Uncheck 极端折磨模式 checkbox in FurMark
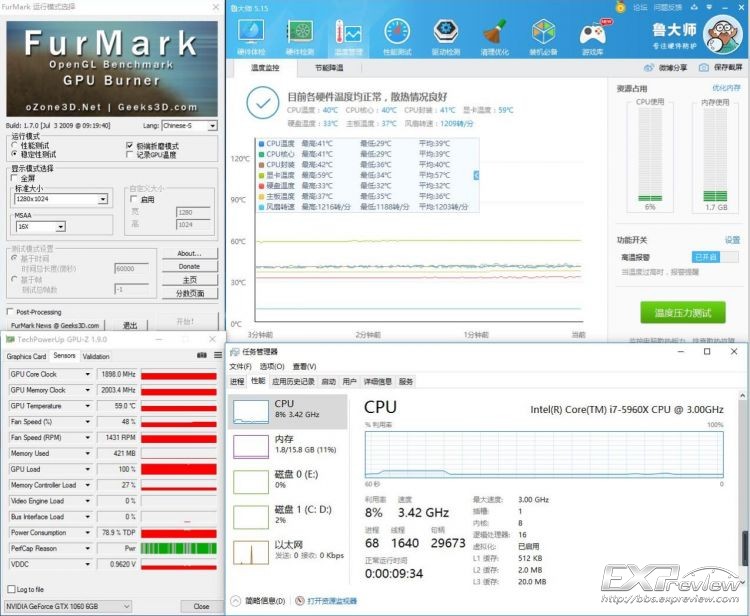Screen dimensions: 750x616 coord(129,145)
